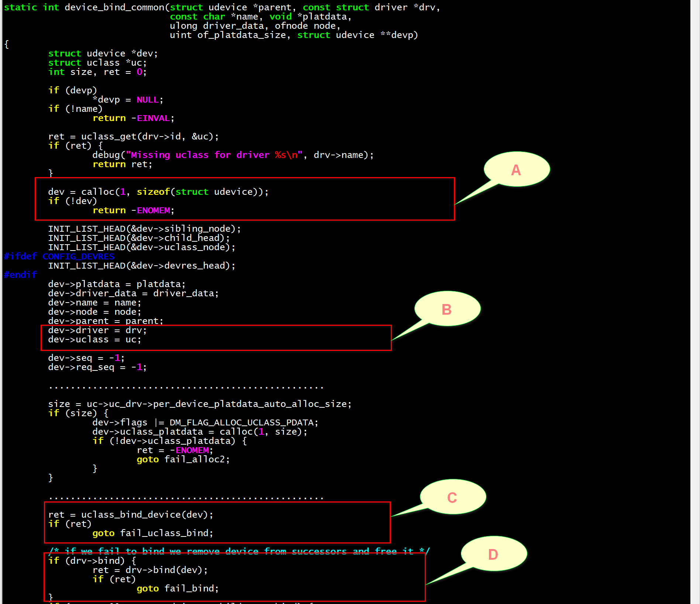Viewport: 700px width, 604px height.
Task: Select the red box around uclass_bind_device call
Action: tap(217, 522)
